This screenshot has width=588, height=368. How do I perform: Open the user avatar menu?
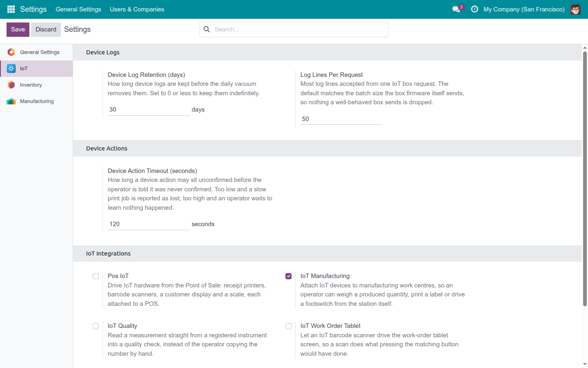point(575,9)
